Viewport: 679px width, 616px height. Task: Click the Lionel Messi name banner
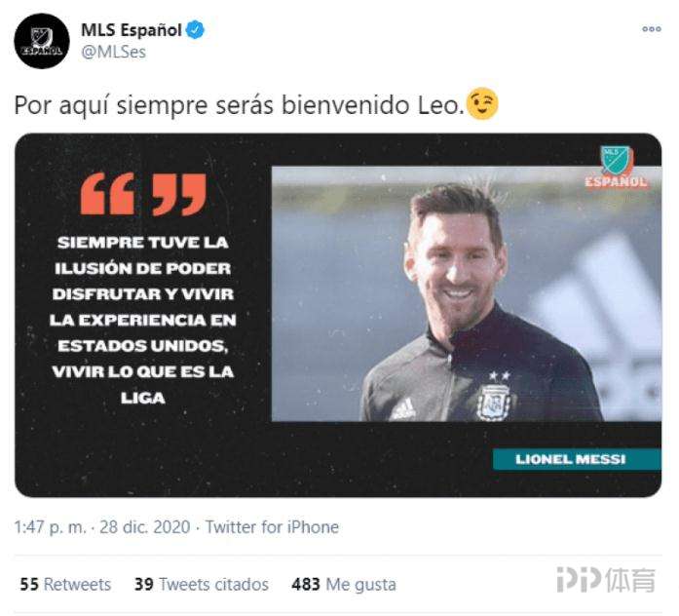tap(577, 459)
